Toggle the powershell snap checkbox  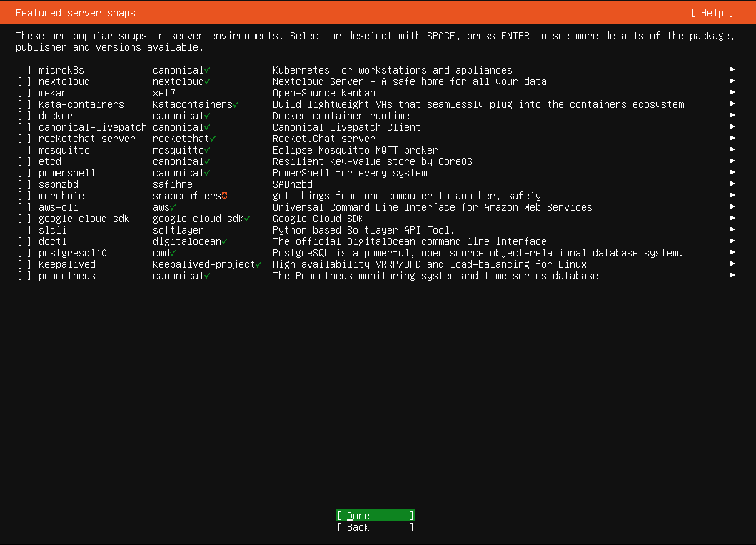[24, 173]
